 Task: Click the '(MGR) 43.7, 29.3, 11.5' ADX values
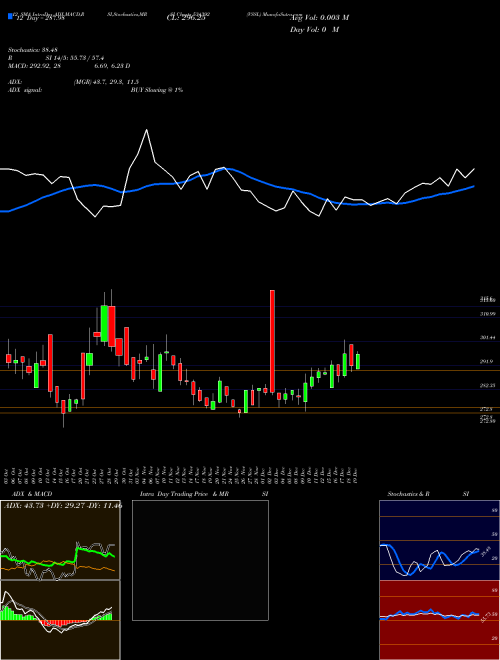pos(106,82)
